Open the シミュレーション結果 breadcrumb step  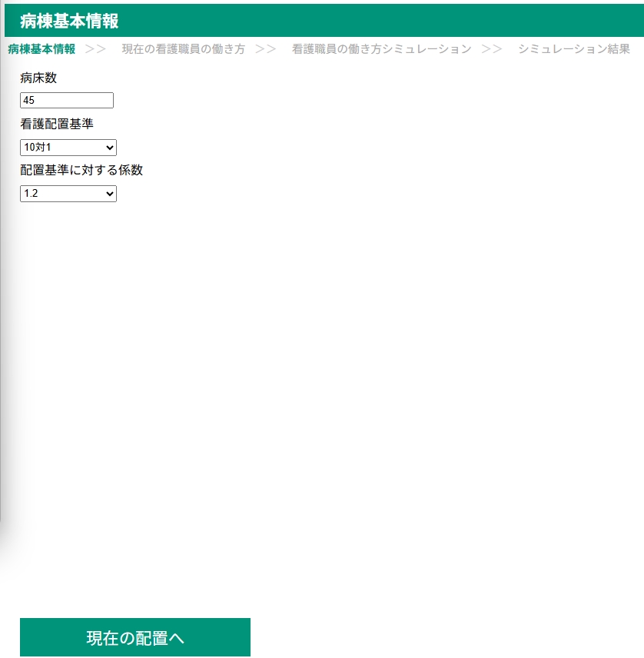[573, 48]
